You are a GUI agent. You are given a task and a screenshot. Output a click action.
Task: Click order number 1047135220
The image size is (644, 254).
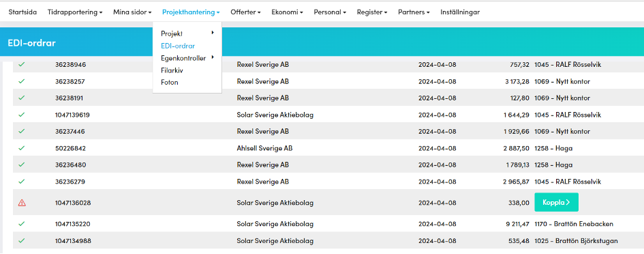pyautogui.click(x=73, y=224)
